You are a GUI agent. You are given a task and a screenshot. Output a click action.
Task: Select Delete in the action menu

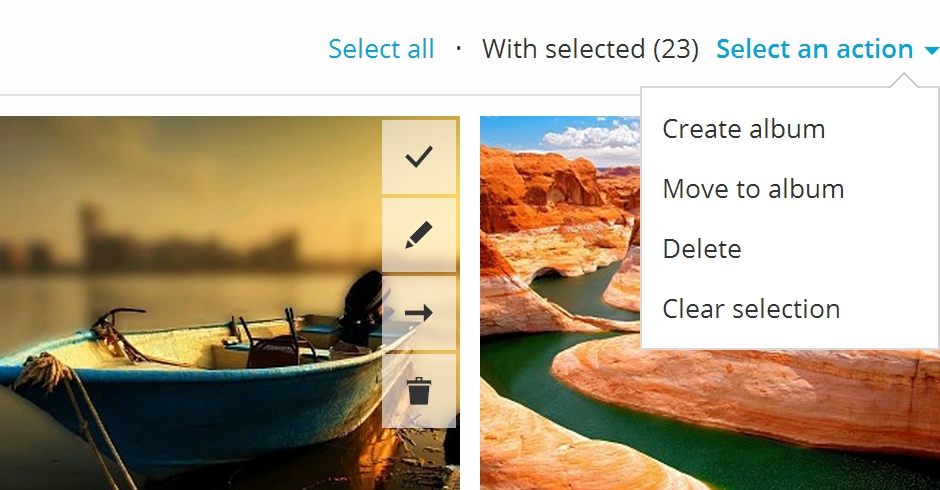point(702,249)
